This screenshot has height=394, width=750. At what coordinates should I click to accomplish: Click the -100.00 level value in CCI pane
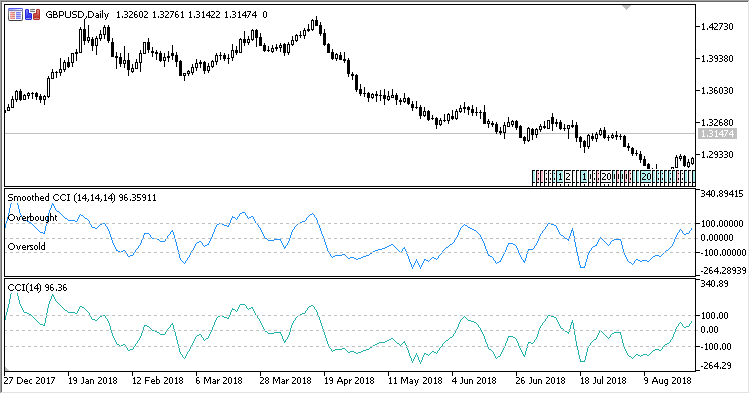[x=715, y=347]
